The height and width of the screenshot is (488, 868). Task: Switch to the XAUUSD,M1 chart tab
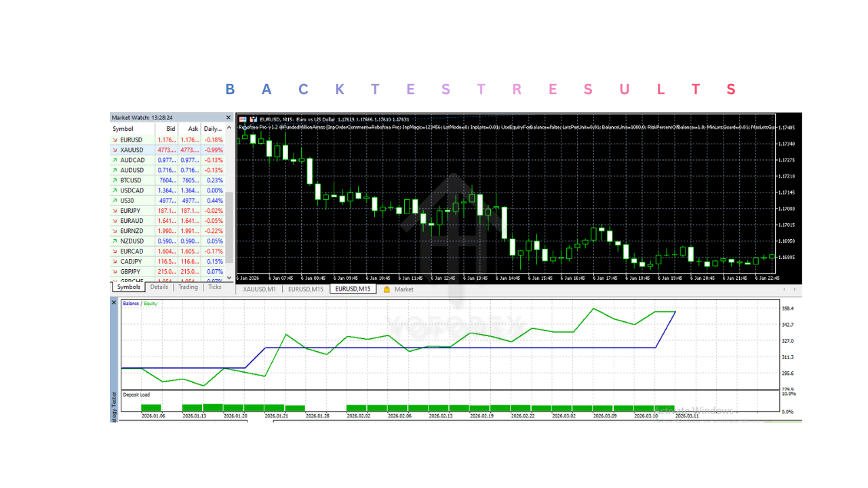pyautogui.click(x=258, y=289)
